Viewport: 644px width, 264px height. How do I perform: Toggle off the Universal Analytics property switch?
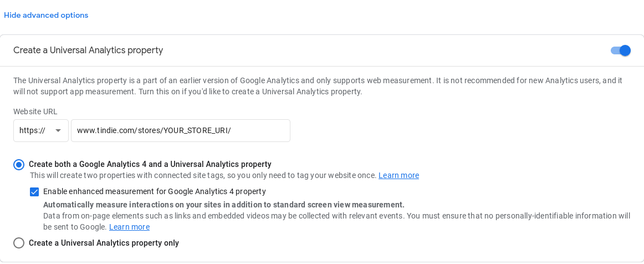tap(621, 50)
